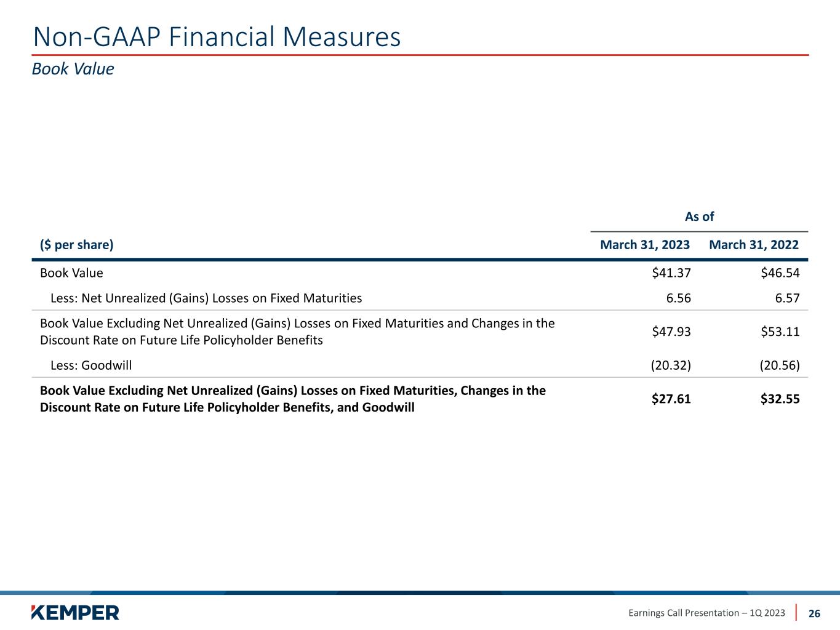Select the As of header text
Screen dimensions: 840x630
[x=699, y=217]
